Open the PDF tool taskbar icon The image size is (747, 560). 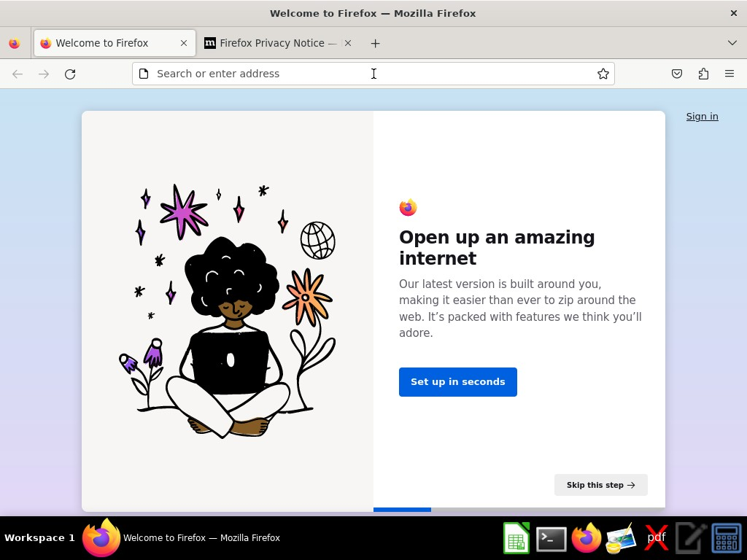tap(656, 538)
